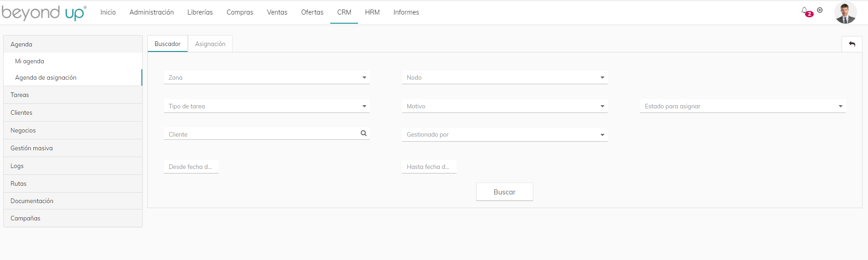Open the Gestionado por dropdown
Viewport: 868px width, 260px height.
504,134
